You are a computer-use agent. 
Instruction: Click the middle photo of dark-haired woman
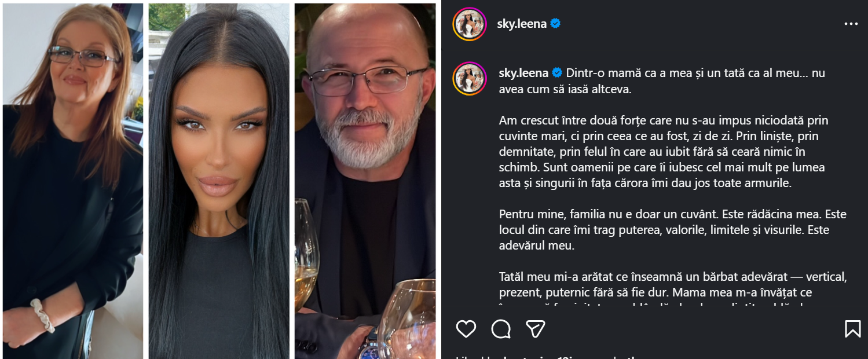point(219,181)
